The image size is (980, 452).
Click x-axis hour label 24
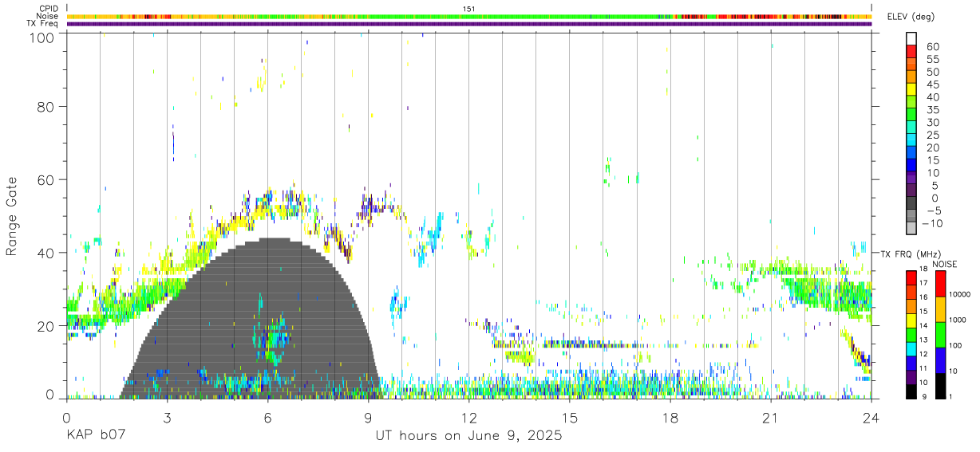tap(871, 418)
